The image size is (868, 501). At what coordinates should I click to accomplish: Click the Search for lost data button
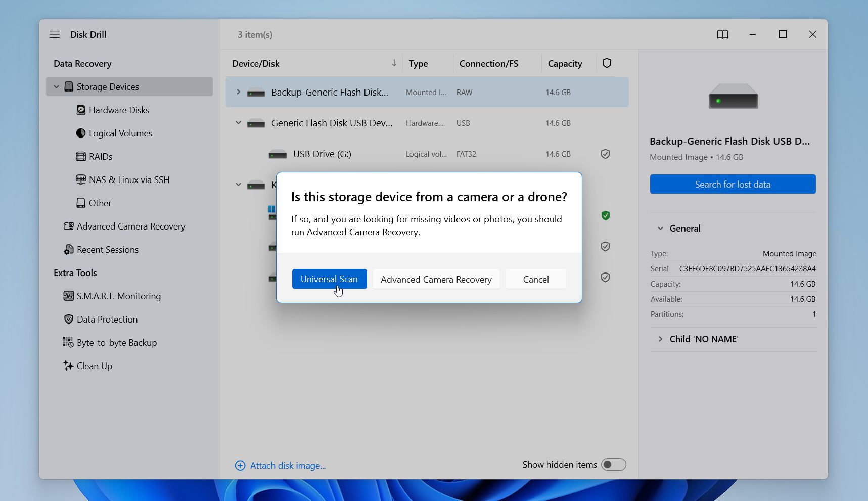click(x=733, y=184)
